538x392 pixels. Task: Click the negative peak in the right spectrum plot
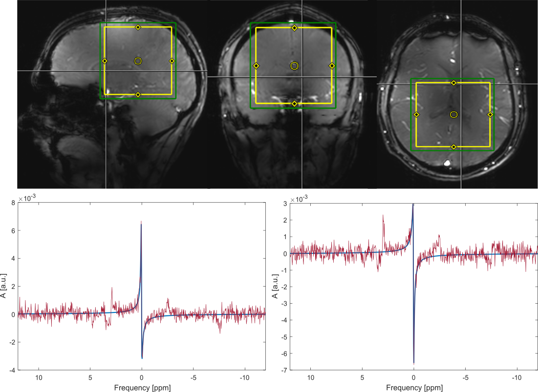(x=413, y=363)
